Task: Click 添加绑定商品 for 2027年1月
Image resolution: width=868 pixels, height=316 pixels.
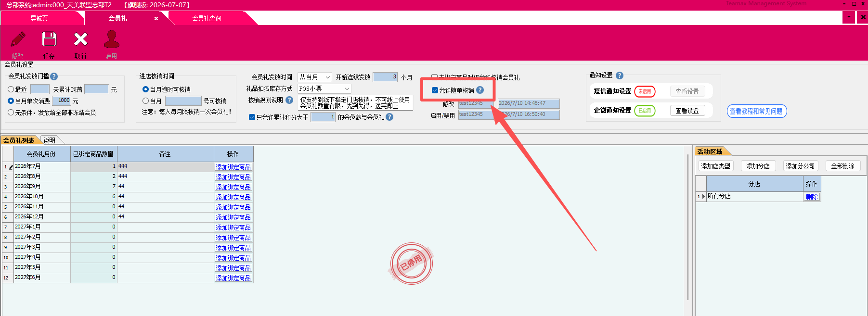Action: click(233, 228)
